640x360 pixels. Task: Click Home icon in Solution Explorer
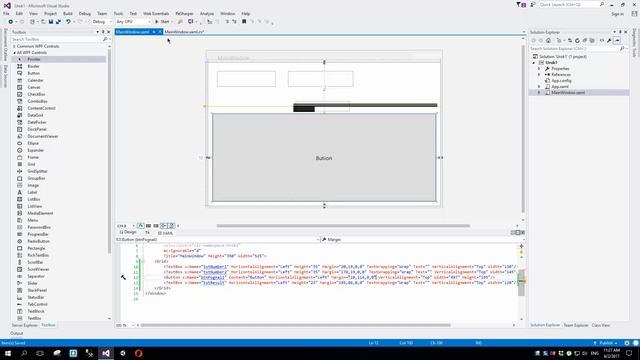pyautogui.click(x=549, y=40)
